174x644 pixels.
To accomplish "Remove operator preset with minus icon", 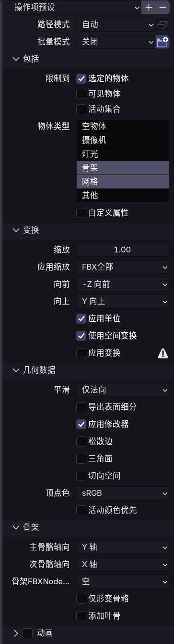I will click(x=162, y=7).
